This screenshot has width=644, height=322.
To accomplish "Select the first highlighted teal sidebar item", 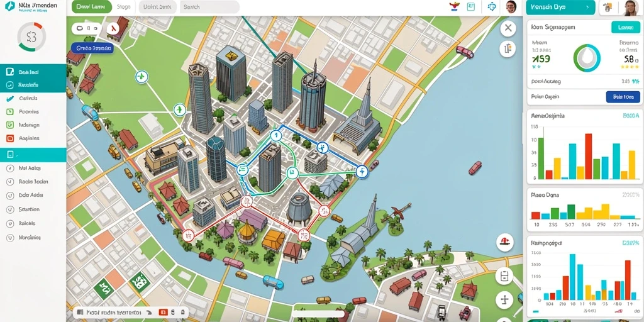I will pos(33,72).
